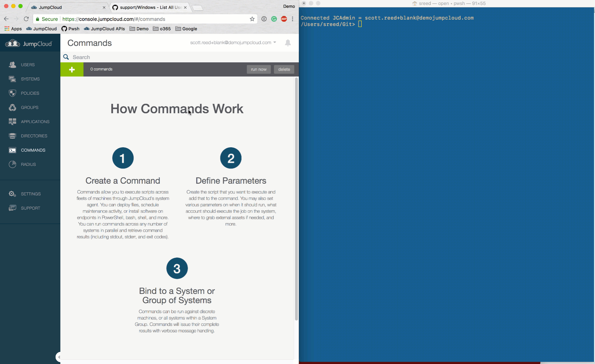Open the Demo bookmarks folder
595x364 pixels.
(x=139, y=29)
